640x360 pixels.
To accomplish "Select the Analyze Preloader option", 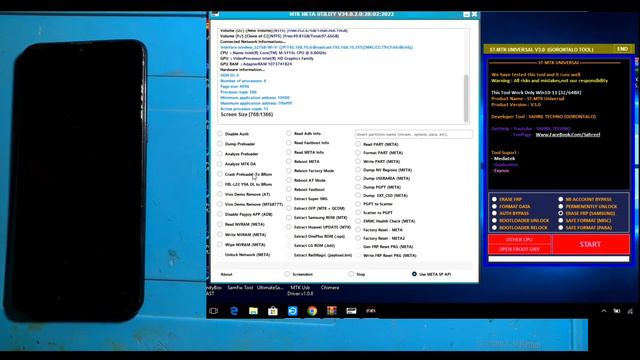I will pos(238,154).
